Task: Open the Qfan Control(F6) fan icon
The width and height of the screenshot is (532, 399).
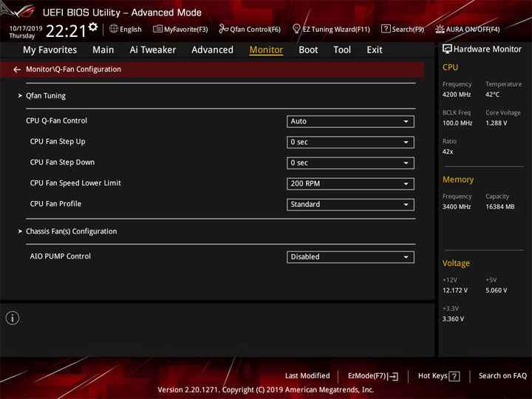Action: tap(223, 29)
